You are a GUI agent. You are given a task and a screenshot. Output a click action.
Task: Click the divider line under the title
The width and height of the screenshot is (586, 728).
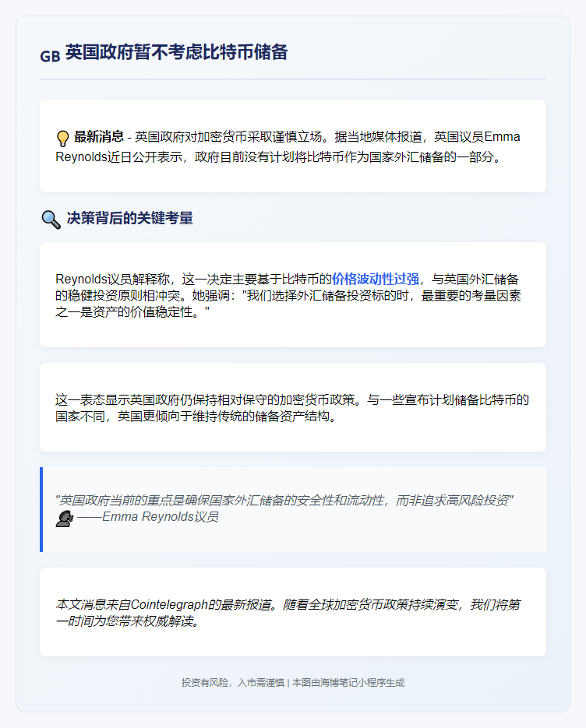(292, 79)
